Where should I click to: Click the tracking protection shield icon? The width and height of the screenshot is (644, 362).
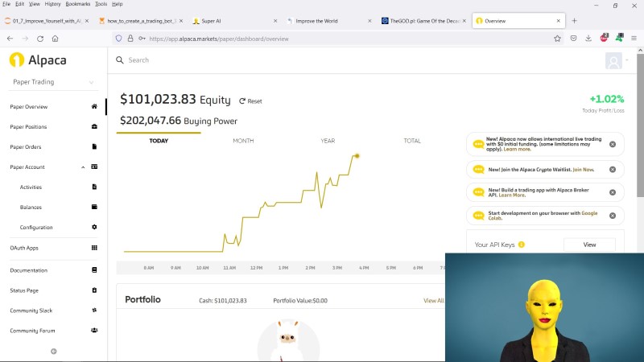[x=118, y=39]
